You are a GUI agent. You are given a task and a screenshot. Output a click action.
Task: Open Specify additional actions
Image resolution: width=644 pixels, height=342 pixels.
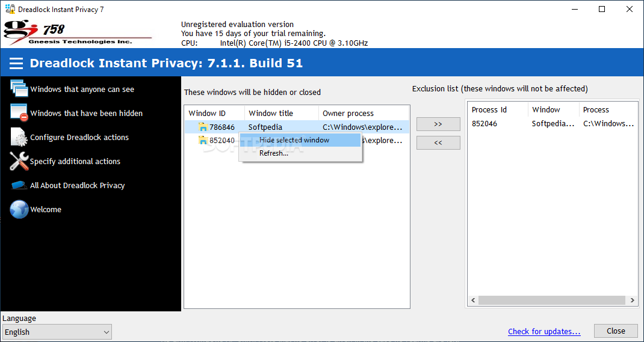click(75, 162)
